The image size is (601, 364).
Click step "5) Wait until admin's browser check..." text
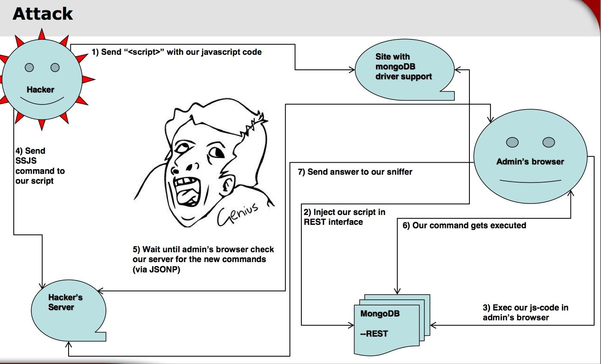pos(203,260)
